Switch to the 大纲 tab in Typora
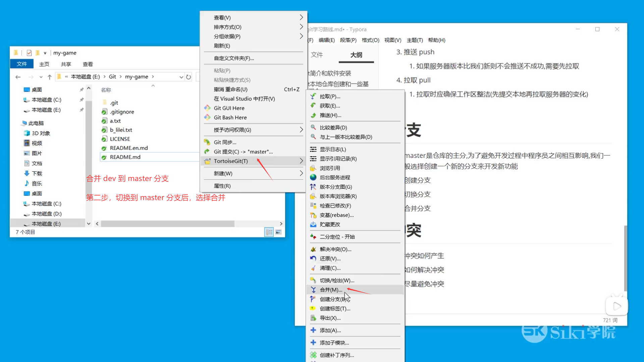This screenshot has height=362, width=644. click(356, 55)
